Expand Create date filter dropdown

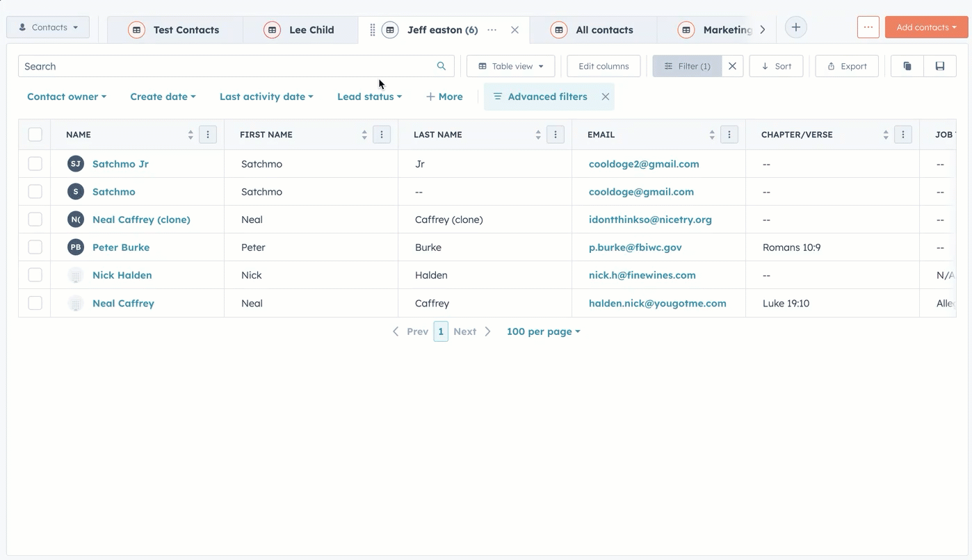pos(163,97)
